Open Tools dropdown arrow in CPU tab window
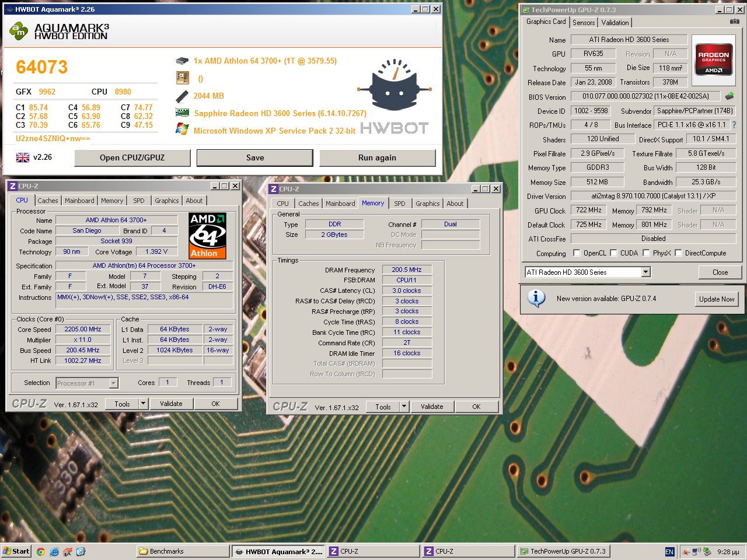The image size is (747, 560). point(143,404)
